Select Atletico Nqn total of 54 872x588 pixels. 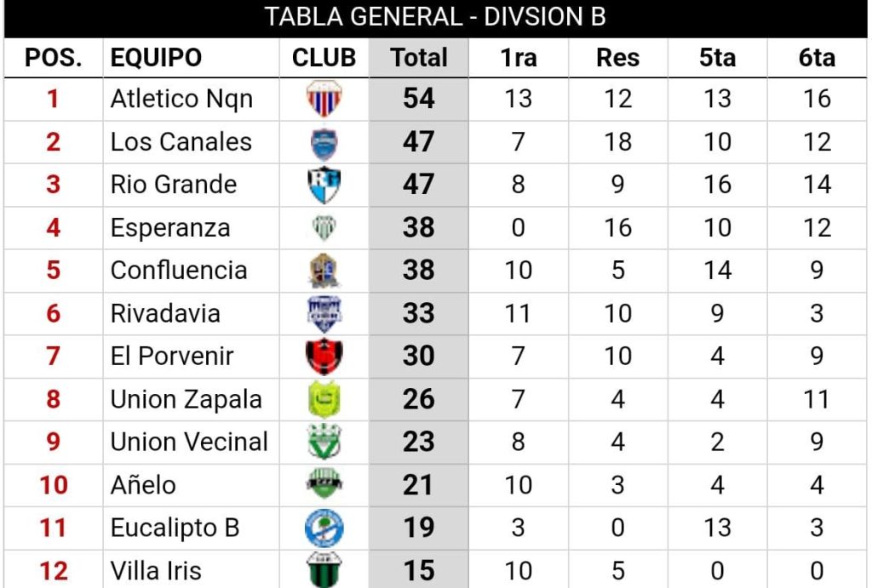(418, 99)
